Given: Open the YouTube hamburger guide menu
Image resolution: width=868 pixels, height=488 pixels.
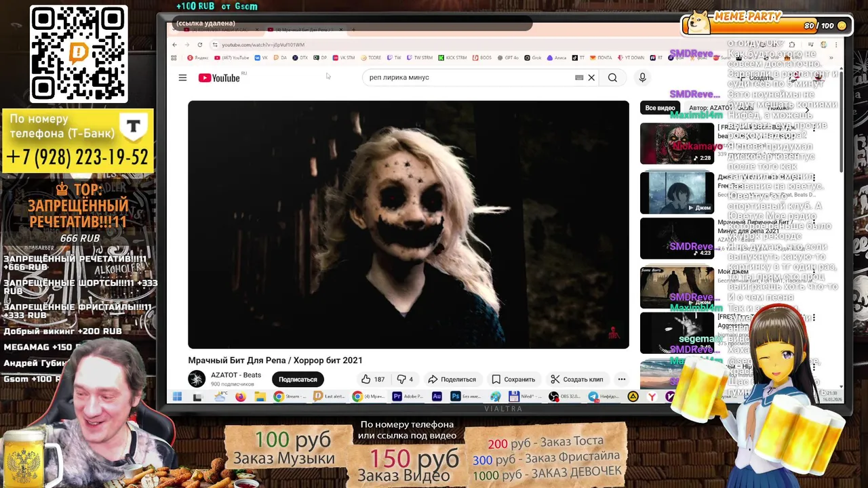Looking at the screenshot, I should tap(182, 77).
